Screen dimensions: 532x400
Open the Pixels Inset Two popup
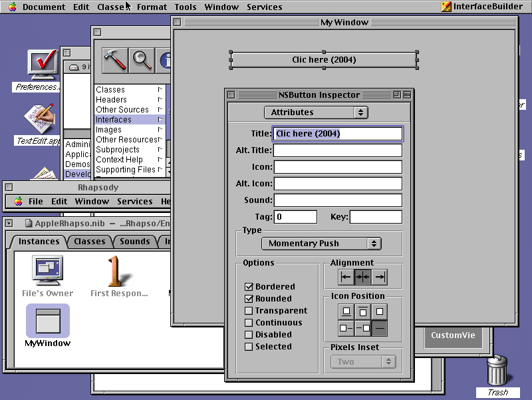coord(363,362)
